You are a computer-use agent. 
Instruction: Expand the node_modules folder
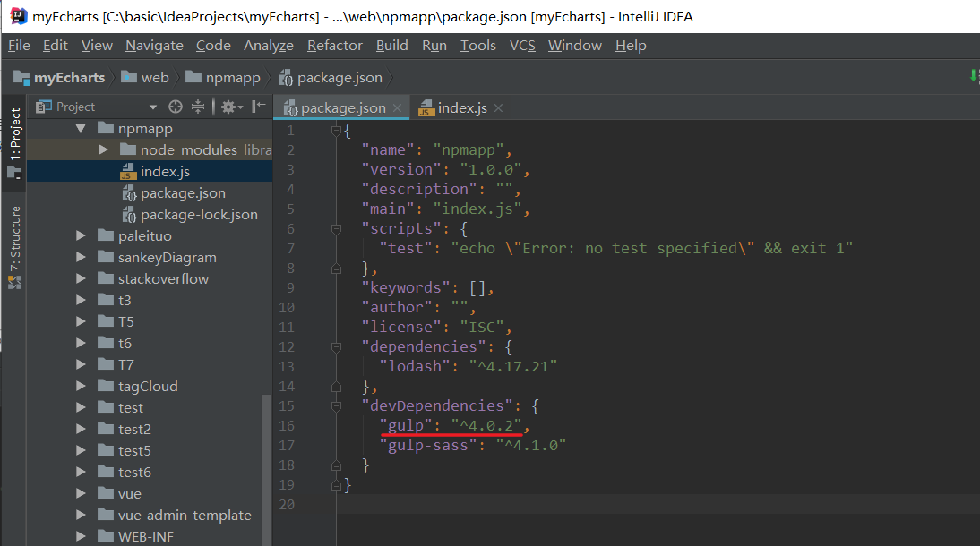tap(103, 150)
